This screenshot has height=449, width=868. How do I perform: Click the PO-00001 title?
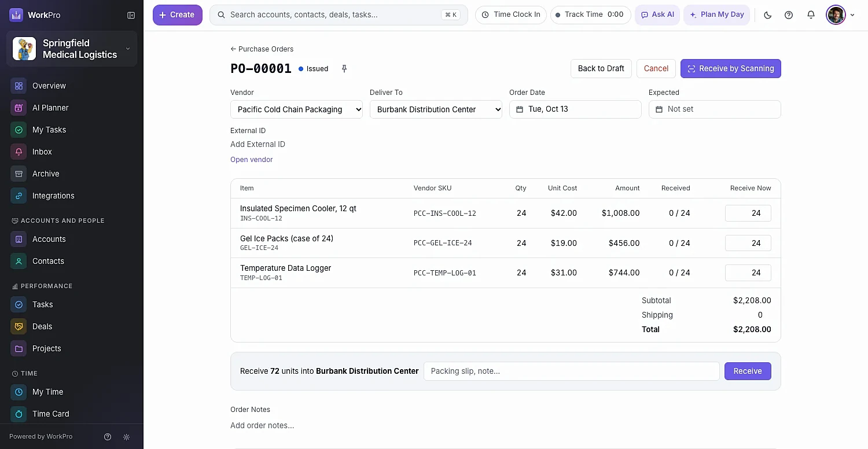pyautogui.click(x=261, y=68)
